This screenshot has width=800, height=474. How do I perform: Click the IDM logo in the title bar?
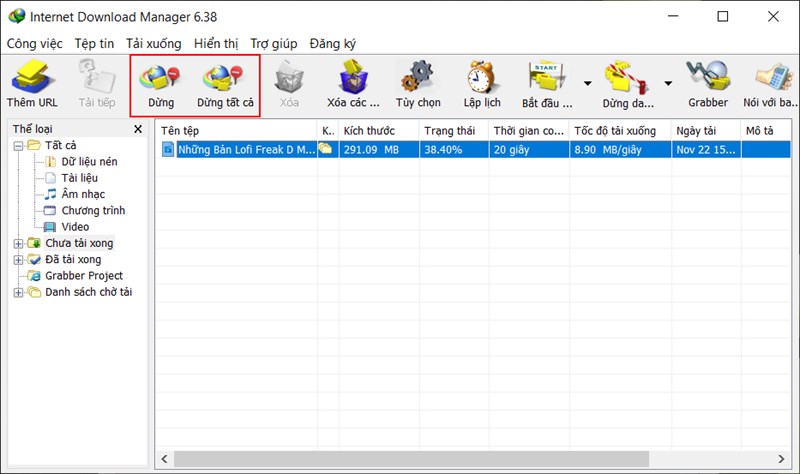(16, 16)
